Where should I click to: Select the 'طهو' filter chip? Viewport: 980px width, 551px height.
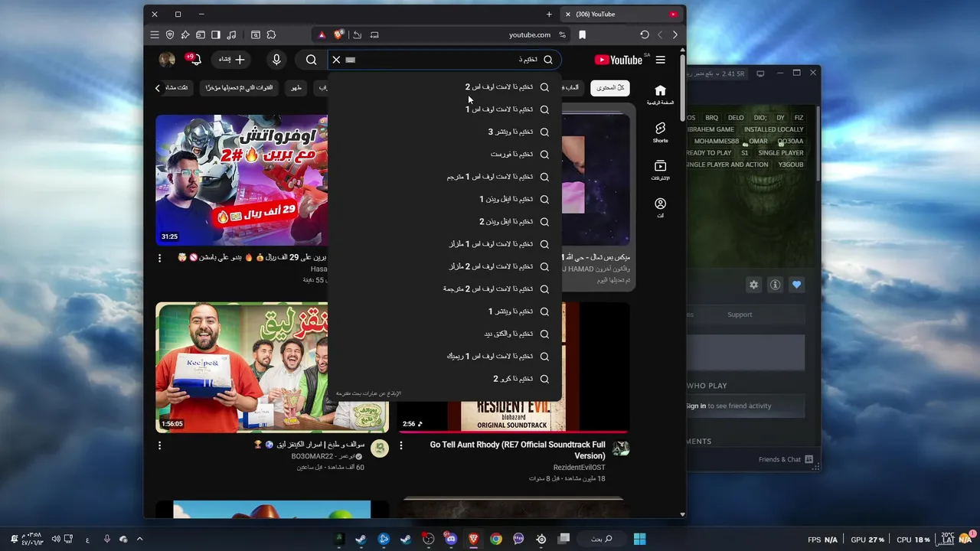point(296,88)
